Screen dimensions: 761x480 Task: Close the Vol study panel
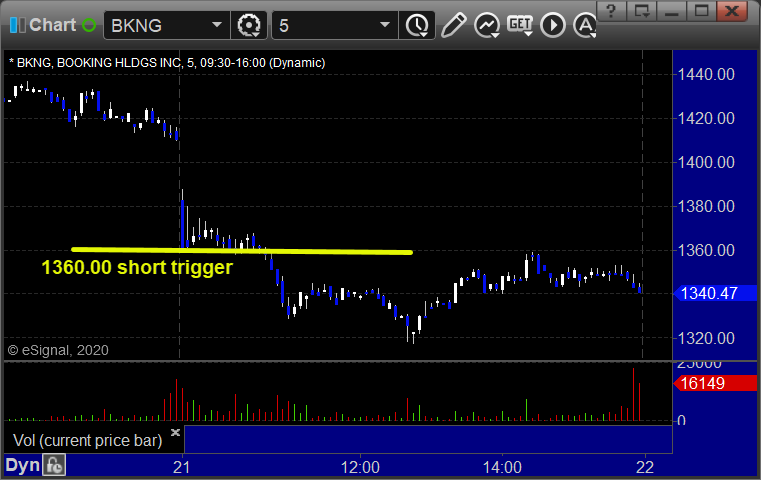(x=175, y=432)
